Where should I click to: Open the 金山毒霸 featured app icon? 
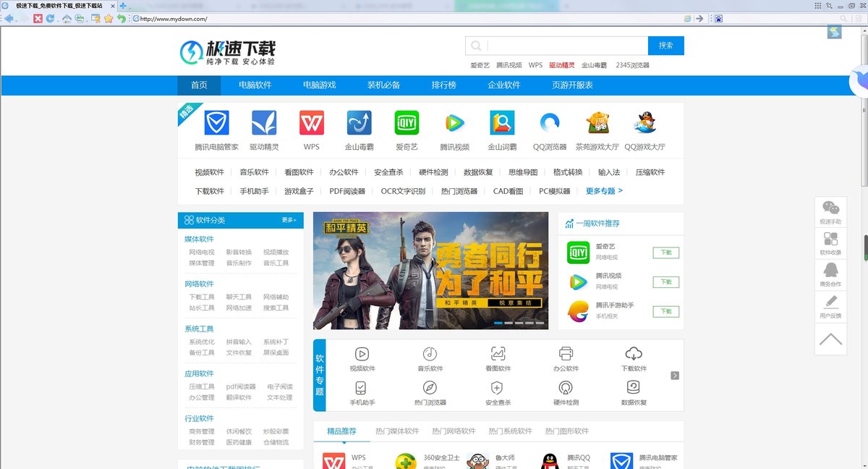359,122
